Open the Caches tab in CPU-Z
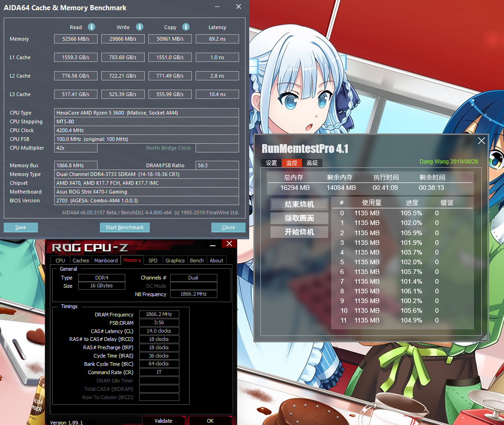 pyautogui.click(x=80, y=260)
